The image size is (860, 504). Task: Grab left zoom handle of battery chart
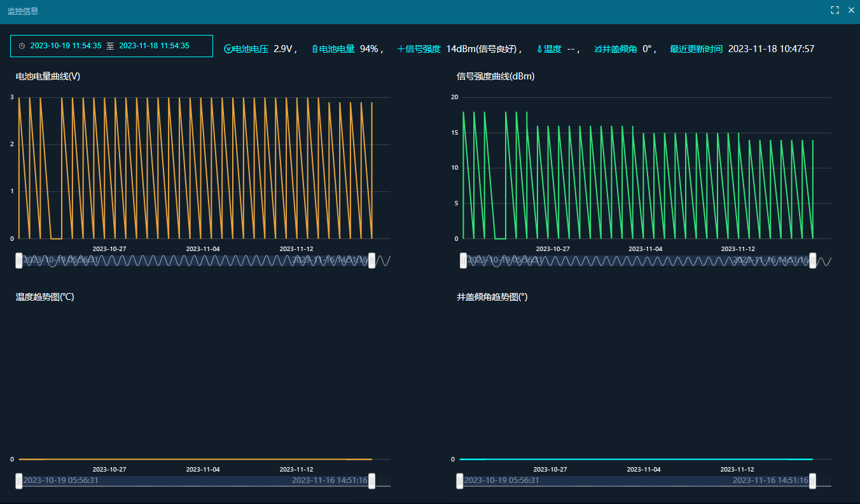tap(18, 260)
